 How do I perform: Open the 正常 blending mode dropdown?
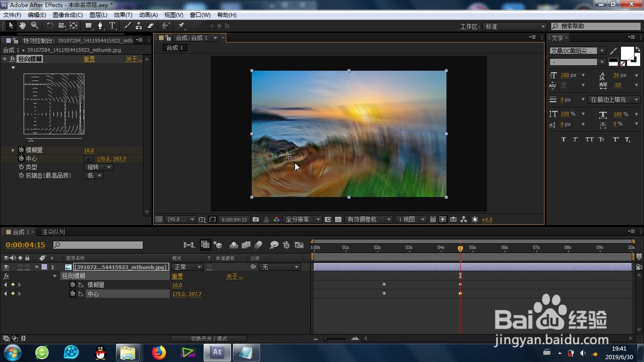point(188,267)
